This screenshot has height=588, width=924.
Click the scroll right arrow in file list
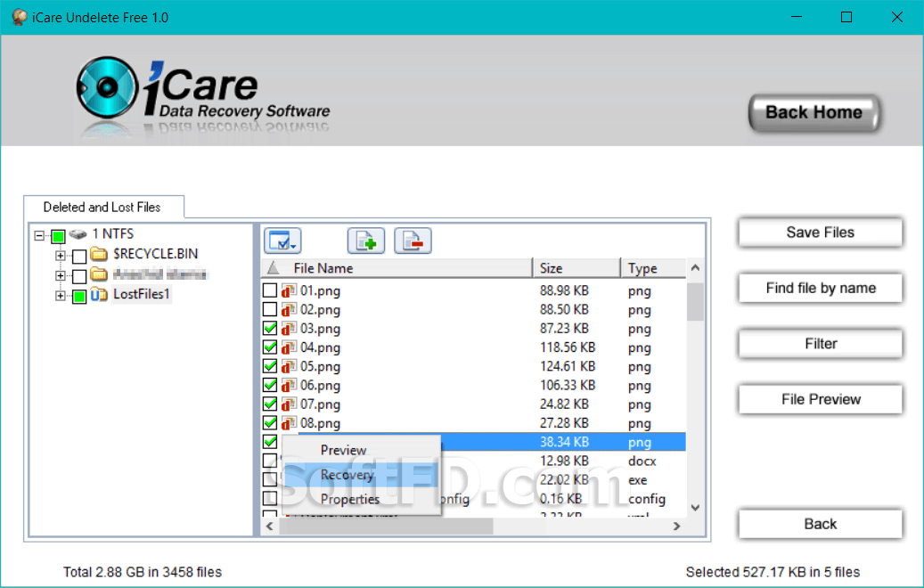(676, 527)
